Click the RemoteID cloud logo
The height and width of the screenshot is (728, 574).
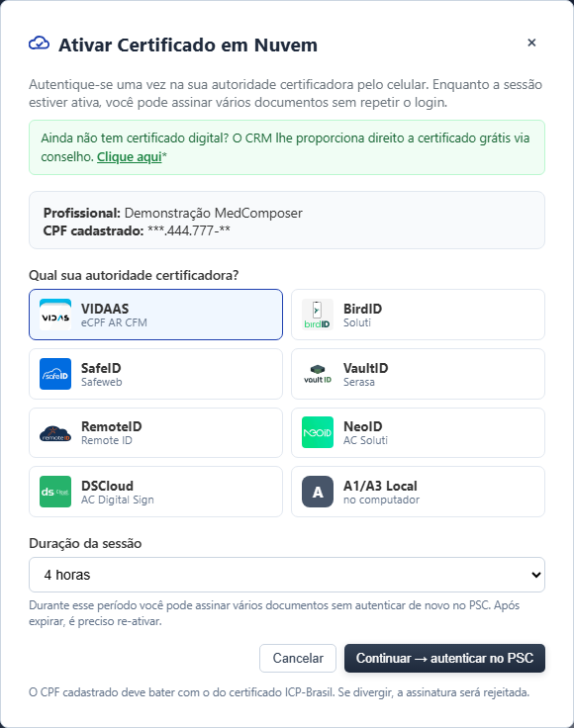[x=55, y=433]
